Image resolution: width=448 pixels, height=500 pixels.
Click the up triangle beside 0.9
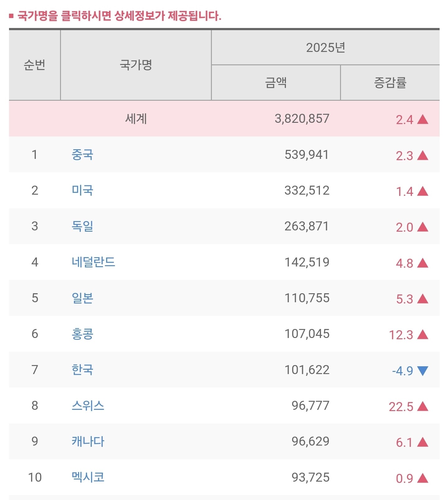[x=422, y=478]
